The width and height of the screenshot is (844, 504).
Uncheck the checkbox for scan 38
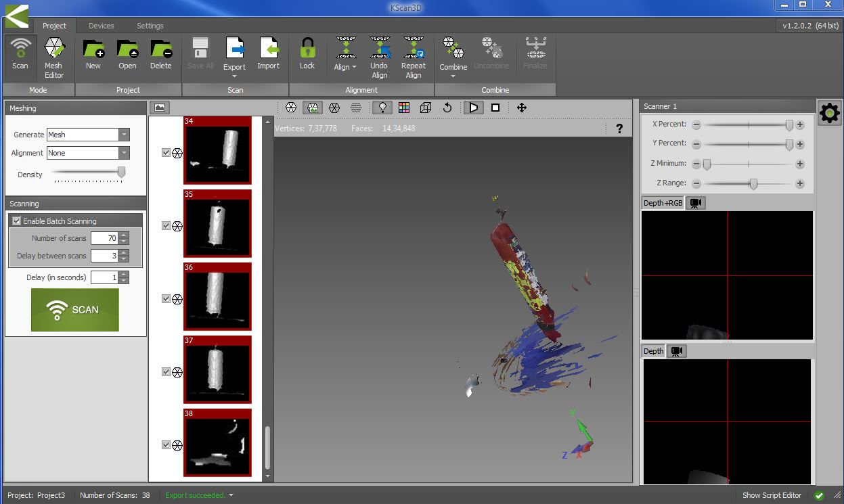[166, 445]
